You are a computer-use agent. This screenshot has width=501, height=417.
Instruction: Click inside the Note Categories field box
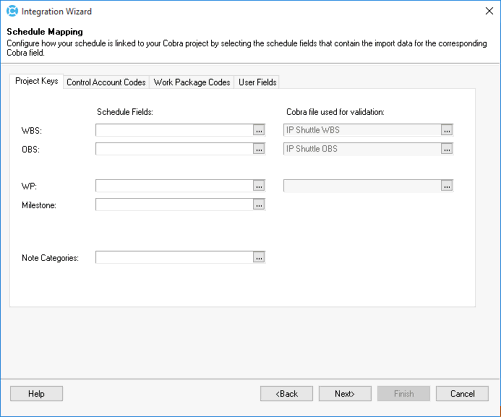click(x=174, y=257)
